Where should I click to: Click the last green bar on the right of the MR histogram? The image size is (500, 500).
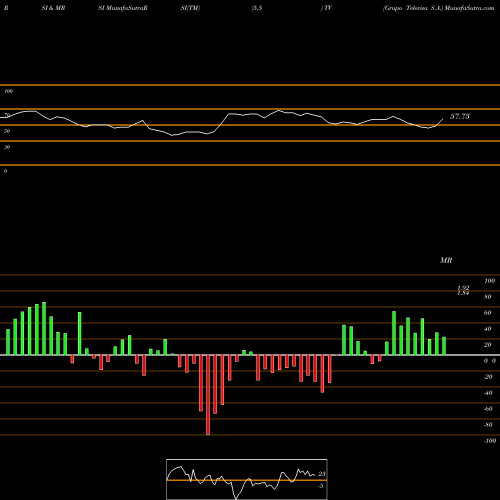[x=444, y=346]
